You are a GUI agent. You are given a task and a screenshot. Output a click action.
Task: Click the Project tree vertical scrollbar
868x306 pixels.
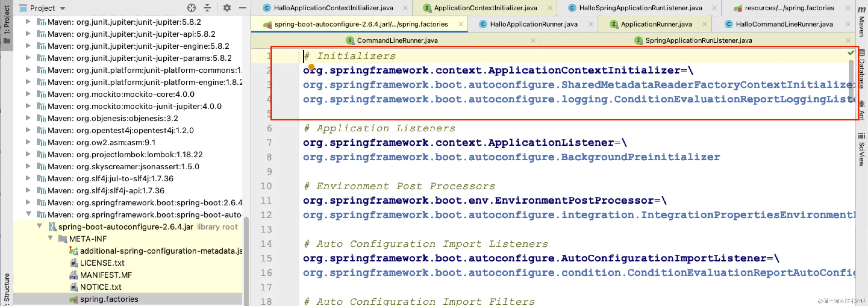pos(246,261)
